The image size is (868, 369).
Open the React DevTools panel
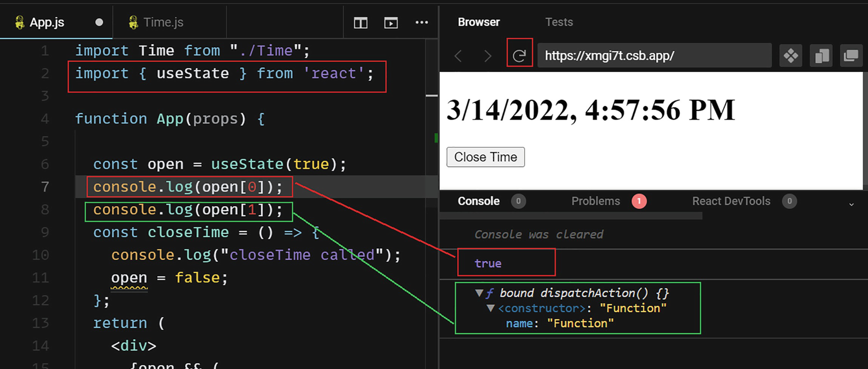[731, 201]
